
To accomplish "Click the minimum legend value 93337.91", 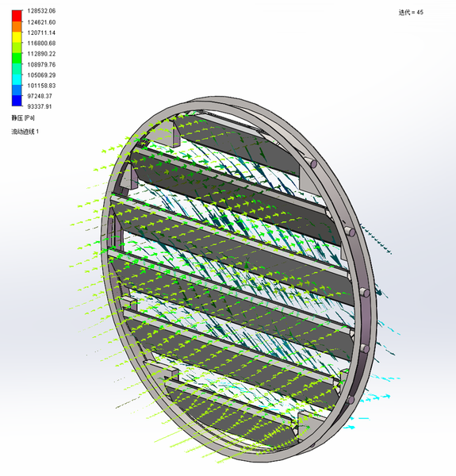I will [40, 106].
